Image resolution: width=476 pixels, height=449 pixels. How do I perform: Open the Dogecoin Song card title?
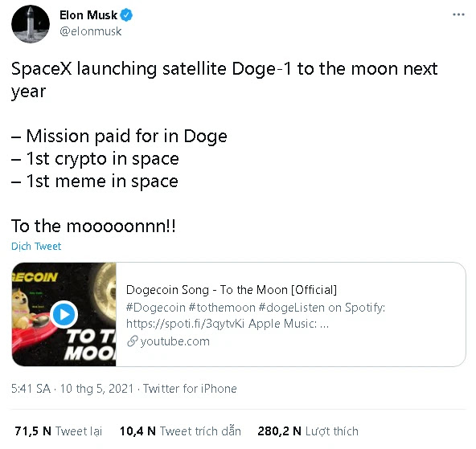[x=232, y=290]
